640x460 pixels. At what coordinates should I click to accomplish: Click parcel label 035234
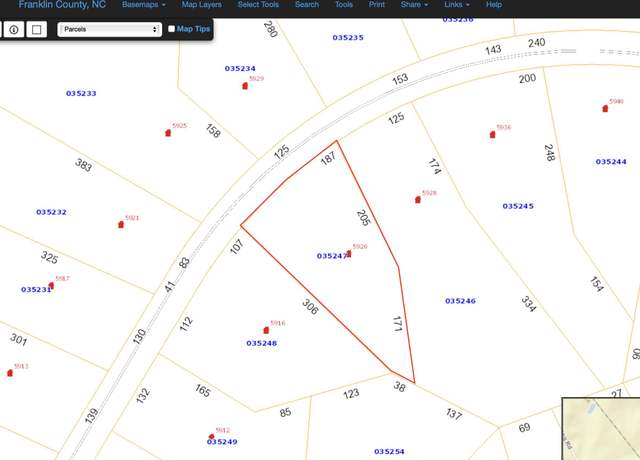point(240,69)
